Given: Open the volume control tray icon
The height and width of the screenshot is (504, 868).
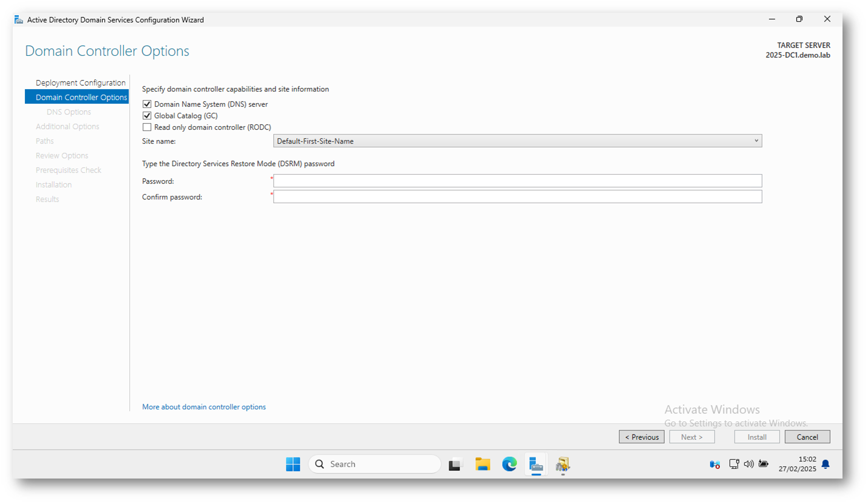Looking at the screenshot, I should pos(748,464).
